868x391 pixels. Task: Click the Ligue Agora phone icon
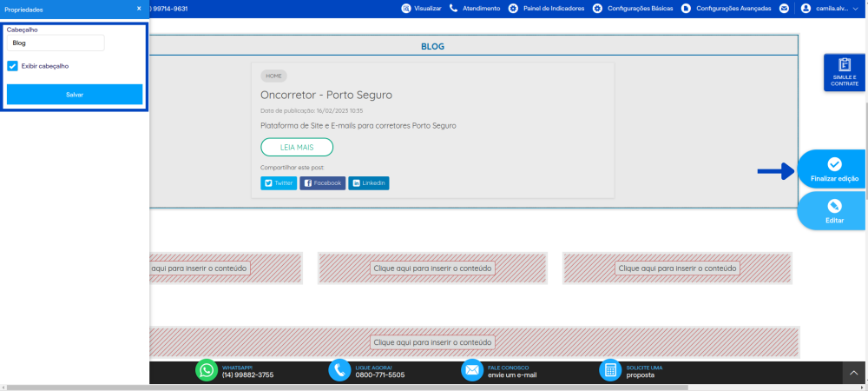click(339, 370)
